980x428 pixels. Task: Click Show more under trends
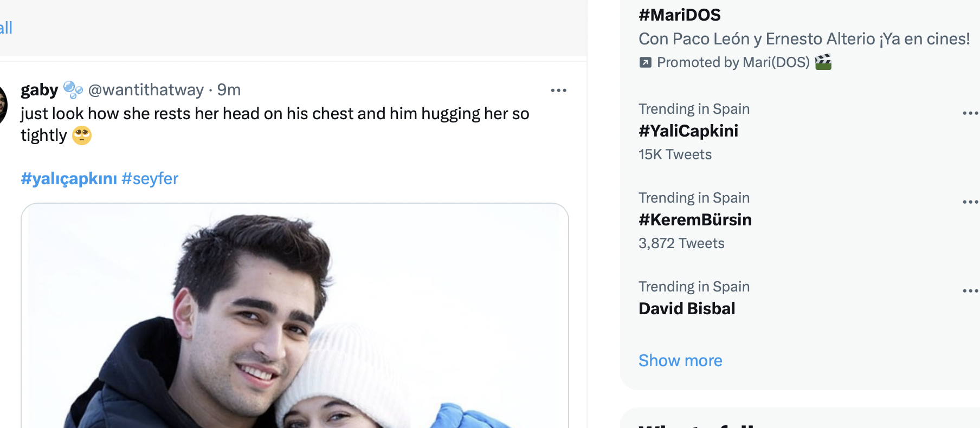680,360
